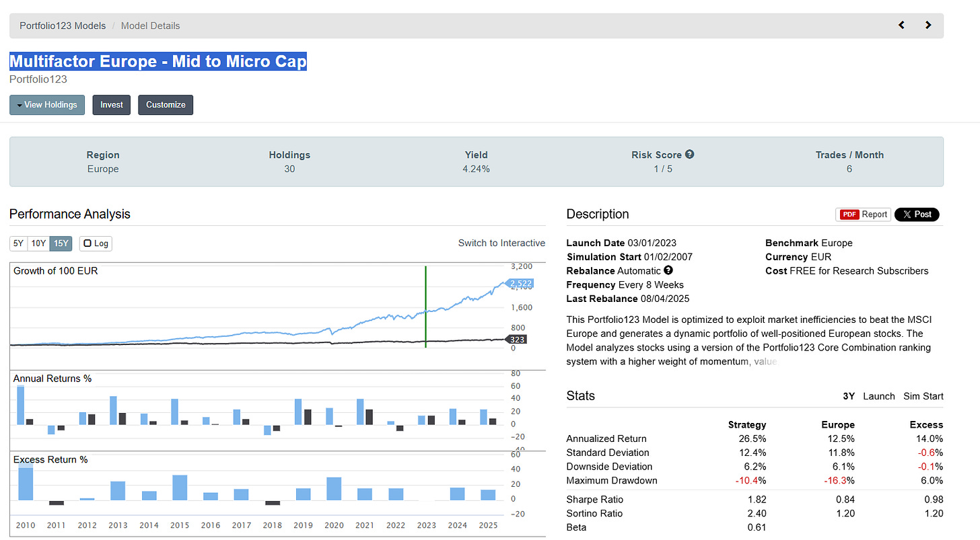The height and width of the screenshot is (540, 980).
Task: Click Beta value 0.61
Action: coord(756,528)
